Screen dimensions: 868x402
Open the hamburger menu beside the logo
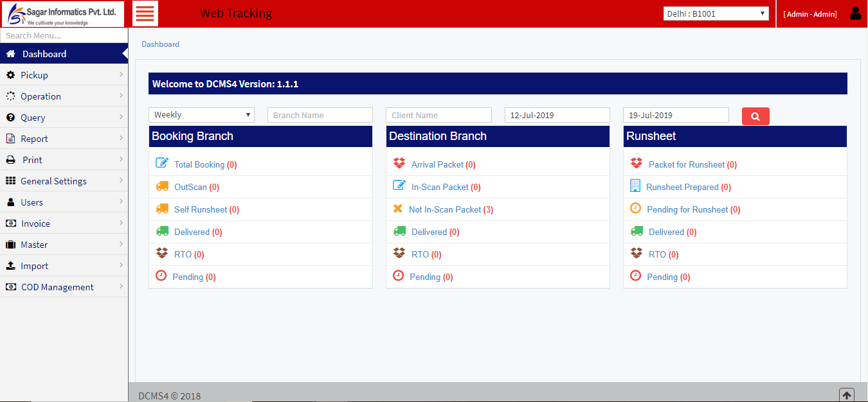[x=145, y=13]
